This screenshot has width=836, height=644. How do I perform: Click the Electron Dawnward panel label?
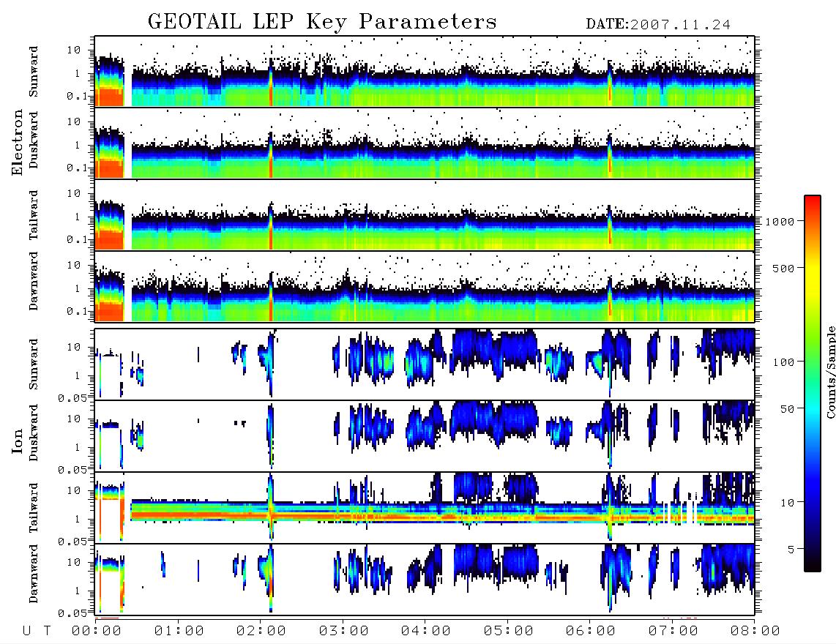[x=34, y=281]
